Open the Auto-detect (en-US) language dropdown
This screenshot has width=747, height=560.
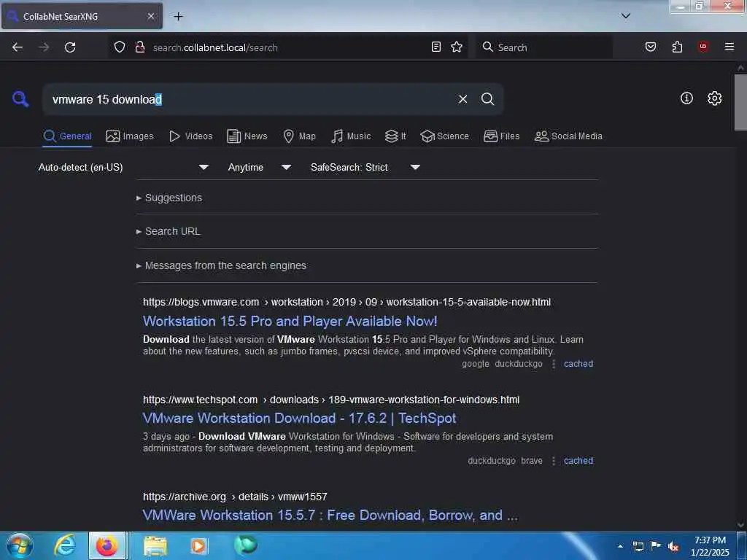click(x=124, y=167)
